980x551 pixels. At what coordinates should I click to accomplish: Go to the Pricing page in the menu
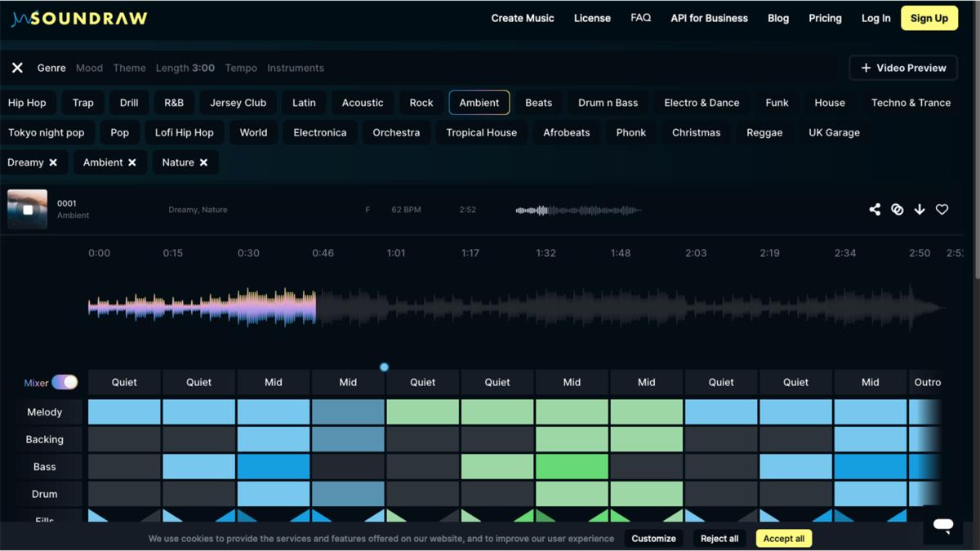point(825,18)
